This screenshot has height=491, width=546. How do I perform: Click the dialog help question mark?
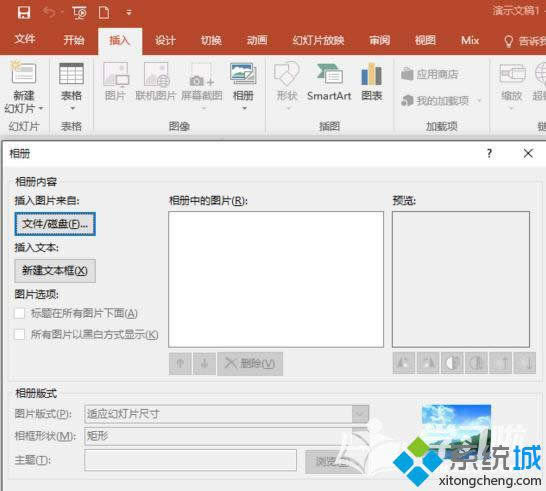[x=489, y=153]
